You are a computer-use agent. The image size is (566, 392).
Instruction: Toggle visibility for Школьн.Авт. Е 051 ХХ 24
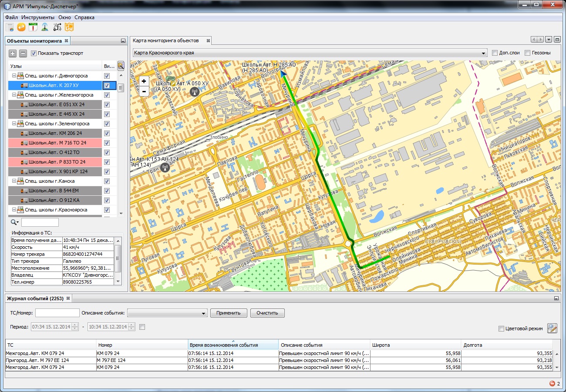(107, 104)
